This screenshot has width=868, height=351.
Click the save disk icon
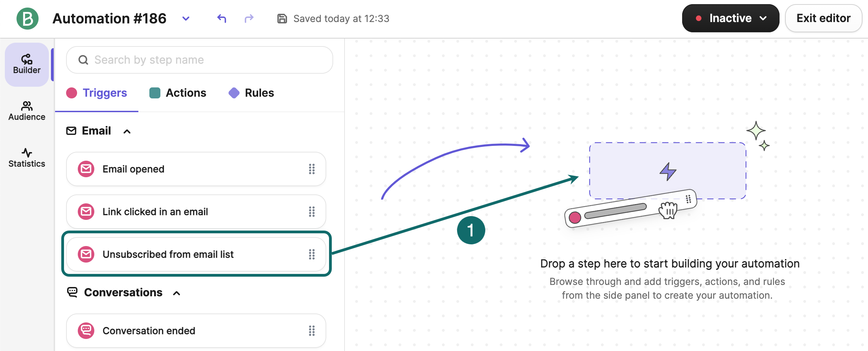pos(282,19)
